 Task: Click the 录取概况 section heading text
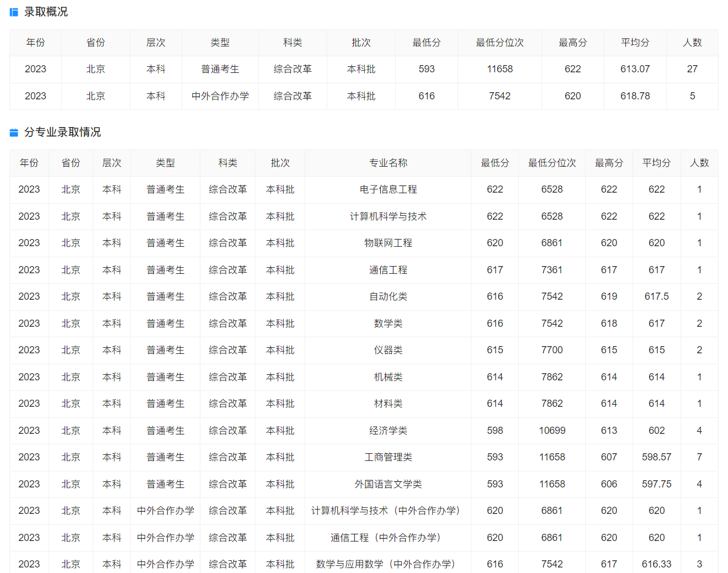46,12
